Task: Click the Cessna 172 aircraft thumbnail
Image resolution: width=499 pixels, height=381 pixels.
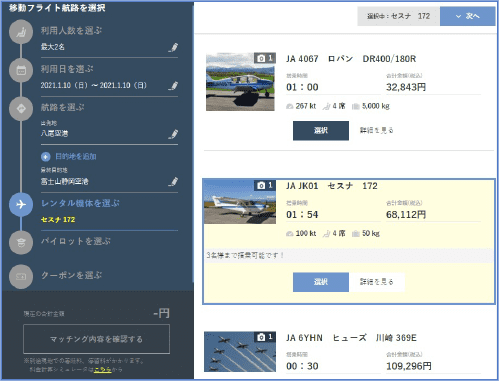Action: (x=240, y=202)
